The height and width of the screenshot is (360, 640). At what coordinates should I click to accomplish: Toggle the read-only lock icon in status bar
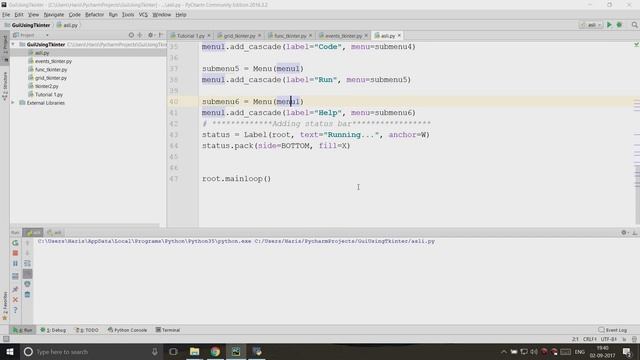click(x=624, y=339)
